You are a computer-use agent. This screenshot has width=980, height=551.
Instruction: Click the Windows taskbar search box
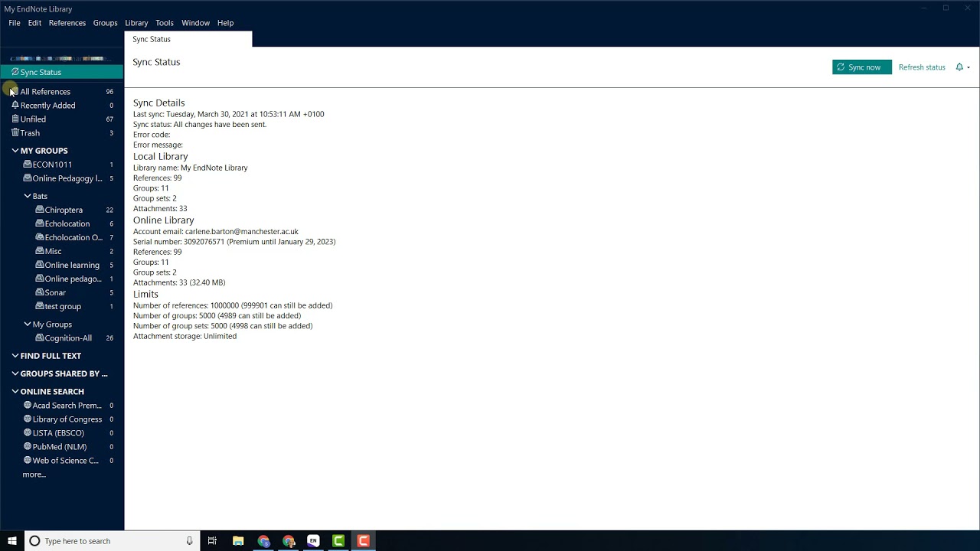point(113,541)
